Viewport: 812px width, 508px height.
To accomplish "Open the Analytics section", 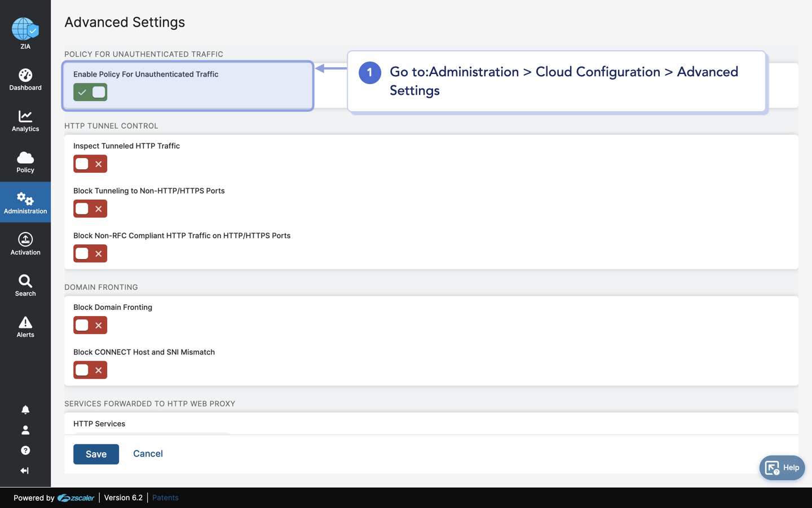I will point(25,120).
